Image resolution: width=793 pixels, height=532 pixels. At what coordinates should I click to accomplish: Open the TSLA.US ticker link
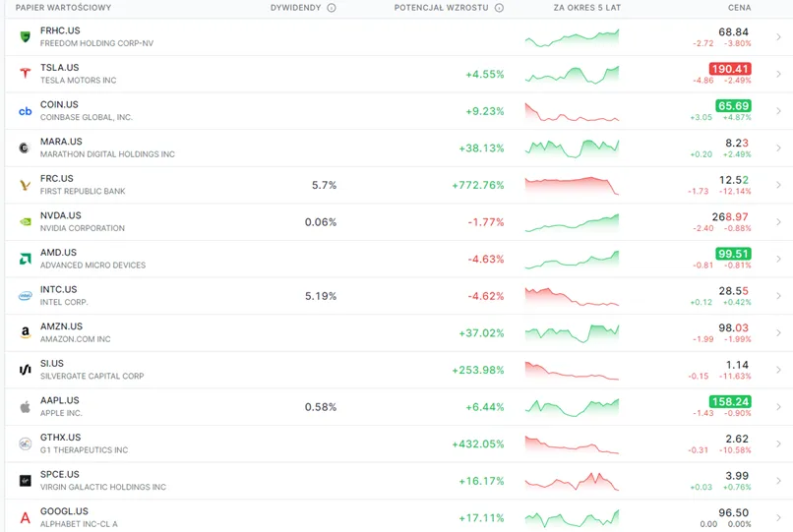[x=60, y=67]
